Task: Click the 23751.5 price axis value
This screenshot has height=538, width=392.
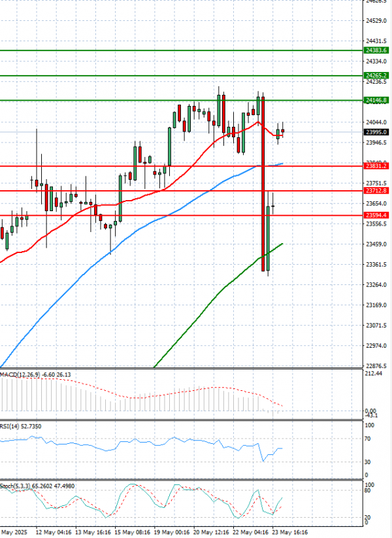Action: (376, 183)
